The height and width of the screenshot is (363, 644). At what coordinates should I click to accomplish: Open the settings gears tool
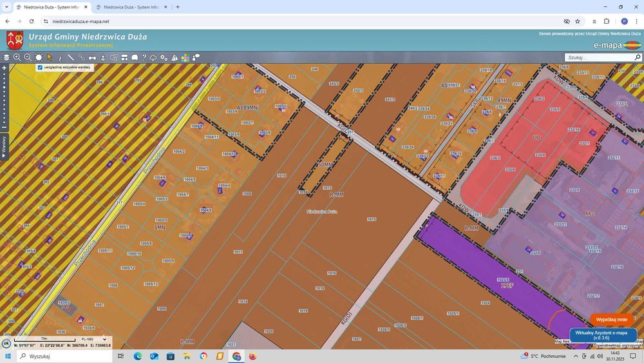[164, 57]
